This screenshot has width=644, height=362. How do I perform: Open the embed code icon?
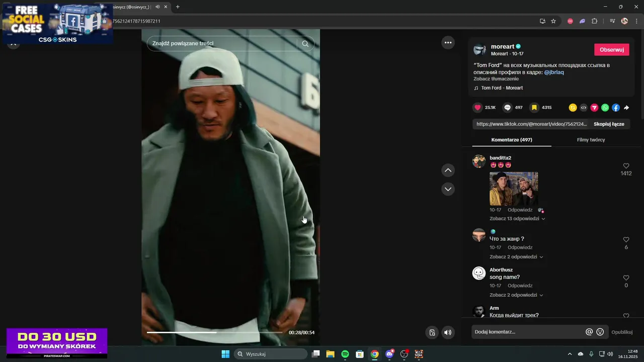[x=584, y=108]
